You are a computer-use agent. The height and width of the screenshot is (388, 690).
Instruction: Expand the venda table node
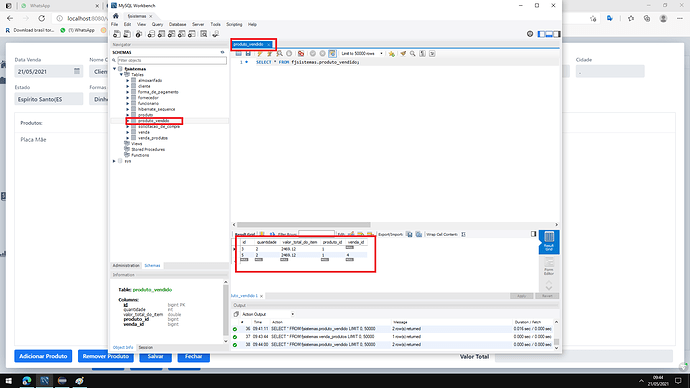[x=128, y=132]
